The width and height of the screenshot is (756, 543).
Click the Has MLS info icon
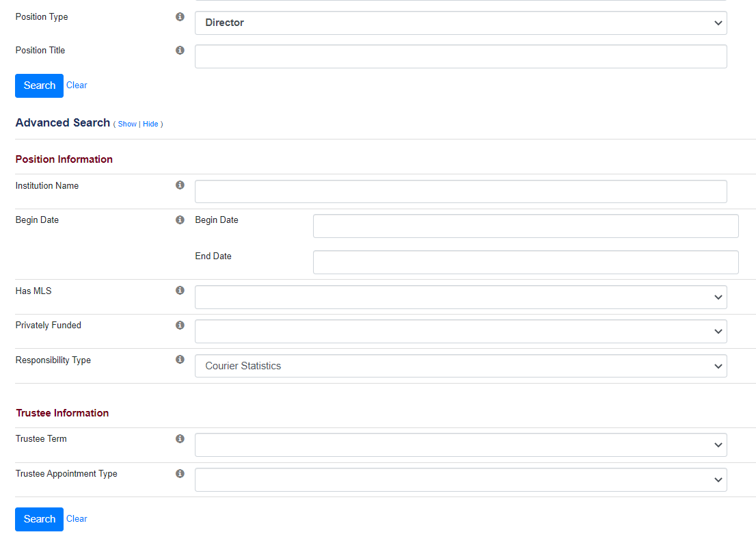tap(180, 290)
